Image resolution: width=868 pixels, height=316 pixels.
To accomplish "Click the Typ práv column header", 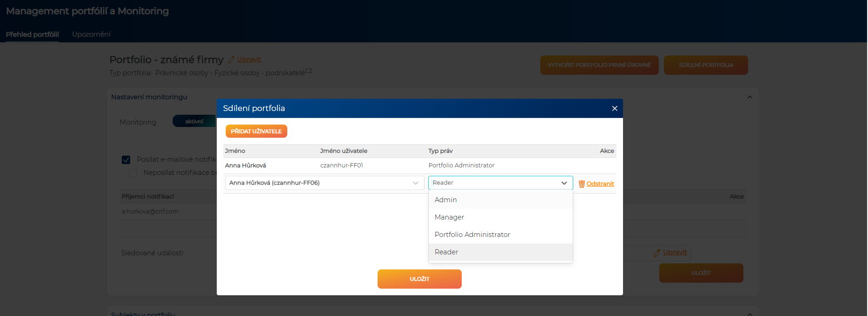I will coord(441,151).
